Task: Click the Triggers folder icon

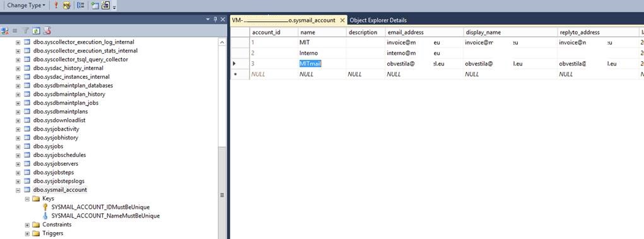Action: [x=36, y=233]
